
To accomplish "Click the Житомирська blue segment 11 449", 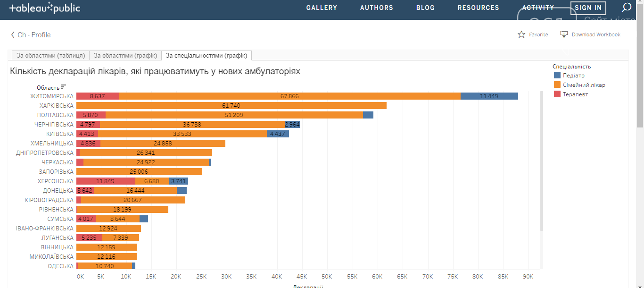I will click(489, 96).
